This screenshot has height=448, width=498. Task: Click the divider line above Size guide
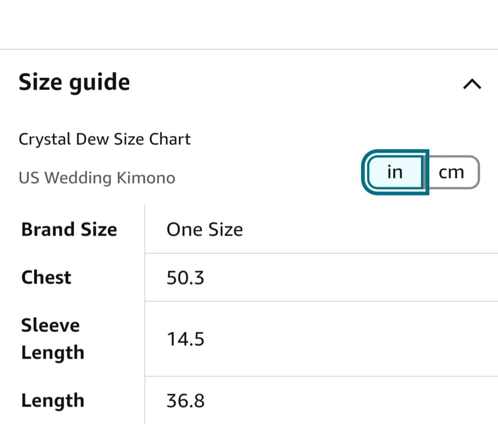pyautogui.click(x=249, y=49)
